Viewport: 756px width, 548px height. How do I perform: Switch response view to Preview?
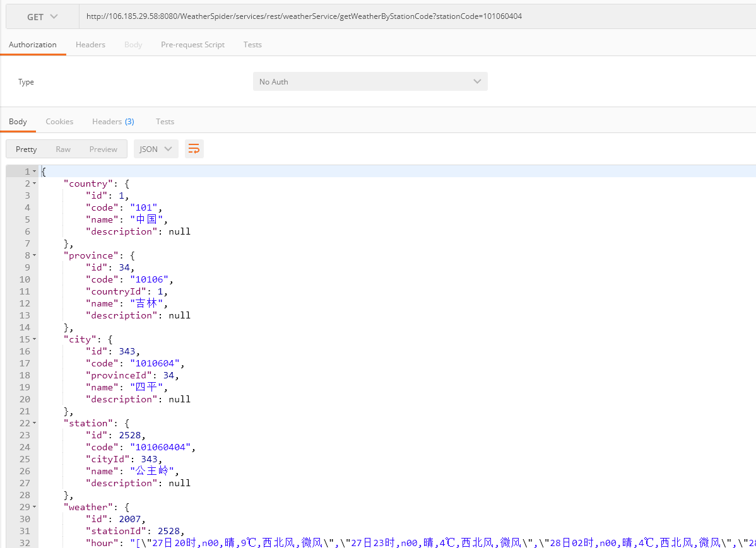pos(103,149)
